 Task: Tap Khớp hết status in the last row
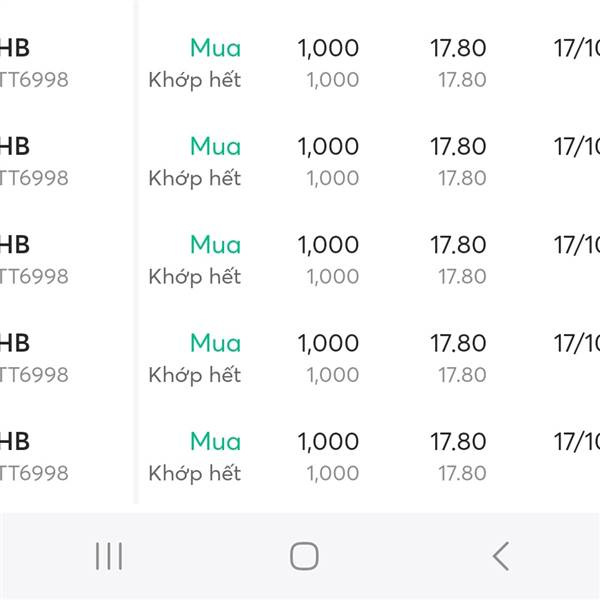(195, 473)
